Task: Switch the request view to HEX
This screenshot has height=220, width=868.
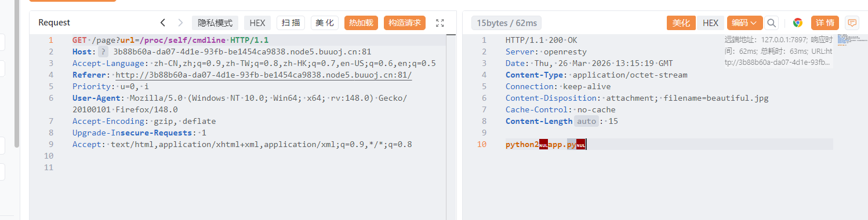Action: (257, 23)
